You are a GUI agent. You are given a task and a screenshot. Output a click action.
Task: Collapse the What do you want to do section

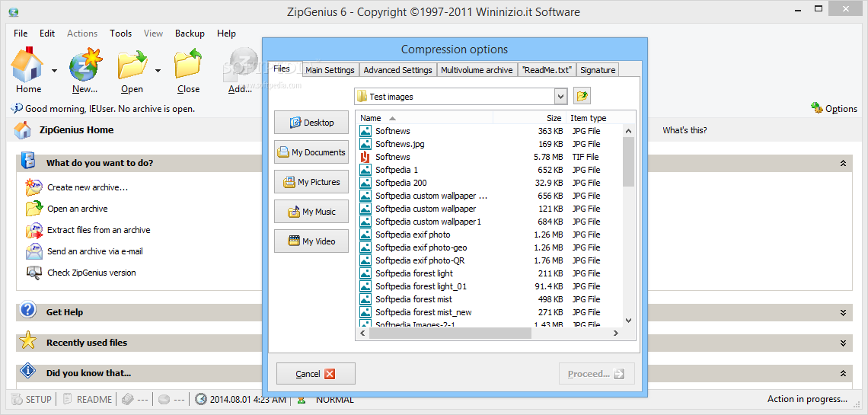843,163
